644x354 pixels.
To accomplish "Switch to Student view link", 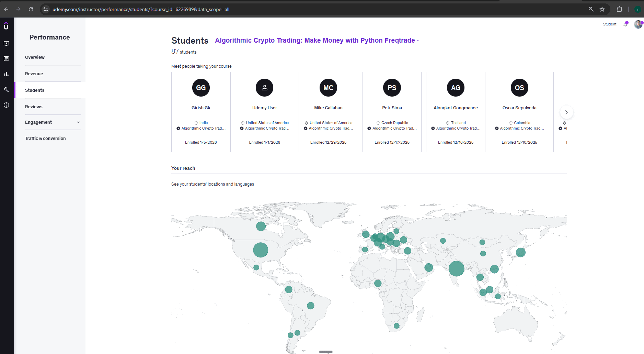I will 610,24.
